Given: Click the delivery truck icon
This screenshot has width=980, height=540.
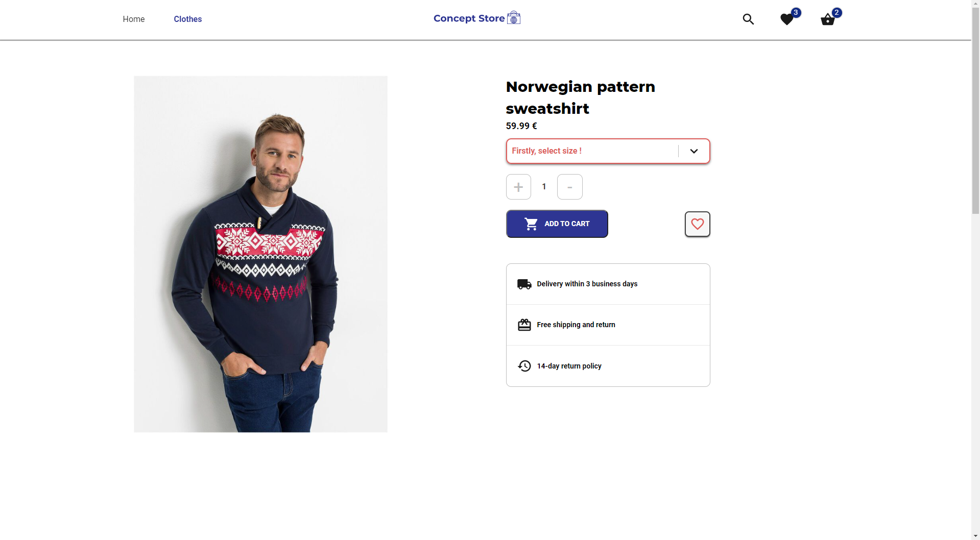Looking at the screenshot, I should click(523, 284).
